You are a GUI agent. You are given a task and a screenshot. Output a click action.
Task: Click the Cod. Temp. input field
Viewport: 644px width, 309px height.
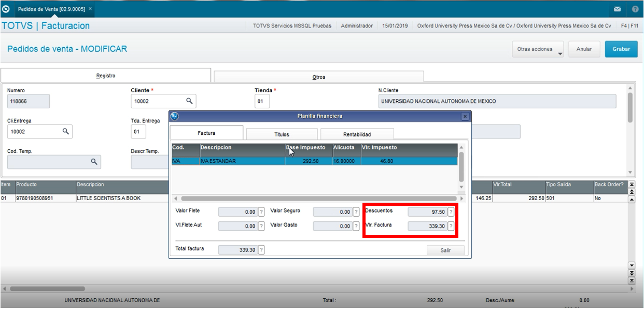(x=54, y=162)
